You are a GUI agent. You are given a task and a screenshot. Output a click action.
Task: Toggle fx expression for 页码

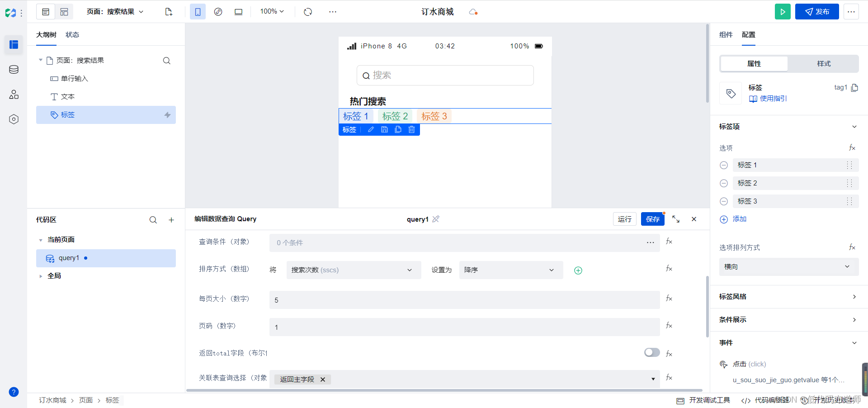pos(669,326)
